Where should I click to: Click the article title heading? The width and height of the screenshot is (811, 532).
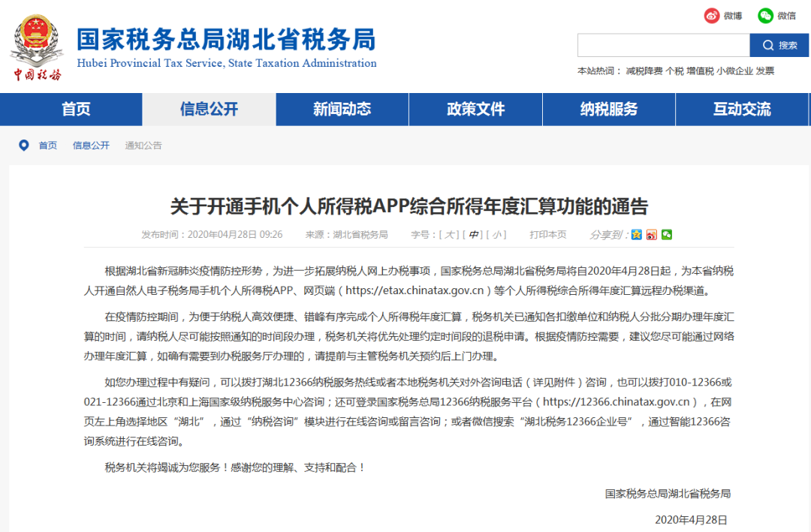tap(409, 206)
